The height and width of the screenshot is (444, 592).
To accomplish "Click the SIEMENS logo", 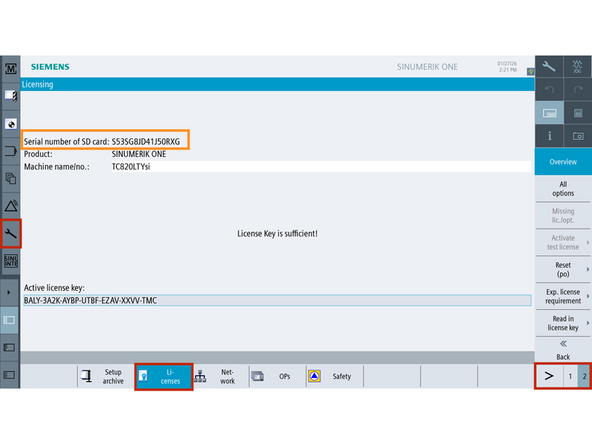I will (50, 67).
